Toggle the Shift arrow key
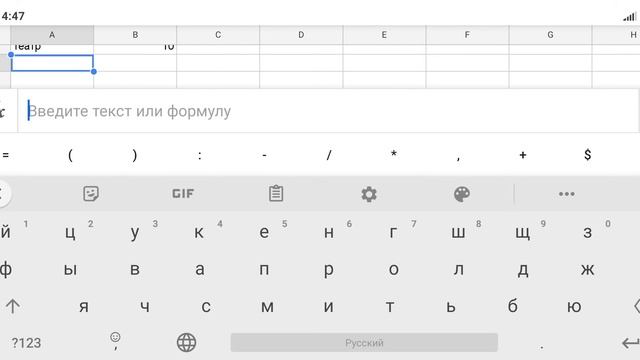Image resolution: width=640 pixels, height=360 pixels. (x=13, y=306)
